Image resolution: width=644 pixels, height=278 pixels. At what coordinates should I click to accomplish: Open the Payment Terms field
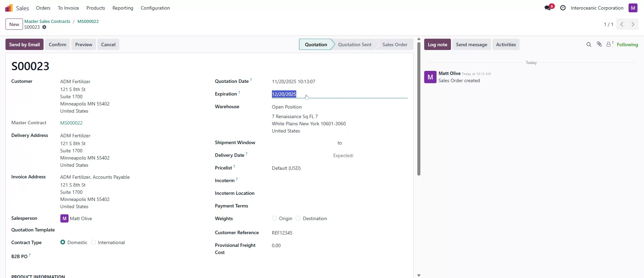click(339, 206)
